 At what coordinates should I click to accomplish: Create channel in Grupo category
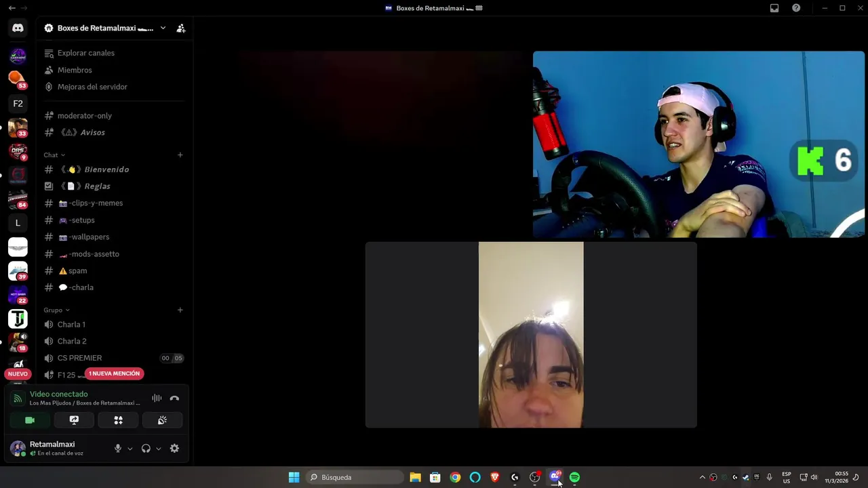pyautogui.click(x=180, y=310)
